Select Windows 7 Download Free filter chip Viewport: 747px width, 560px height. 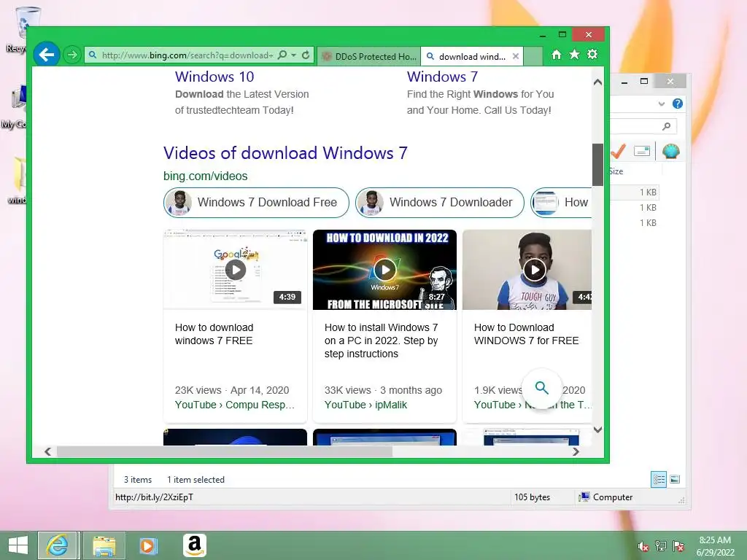[x=256, y=203]
